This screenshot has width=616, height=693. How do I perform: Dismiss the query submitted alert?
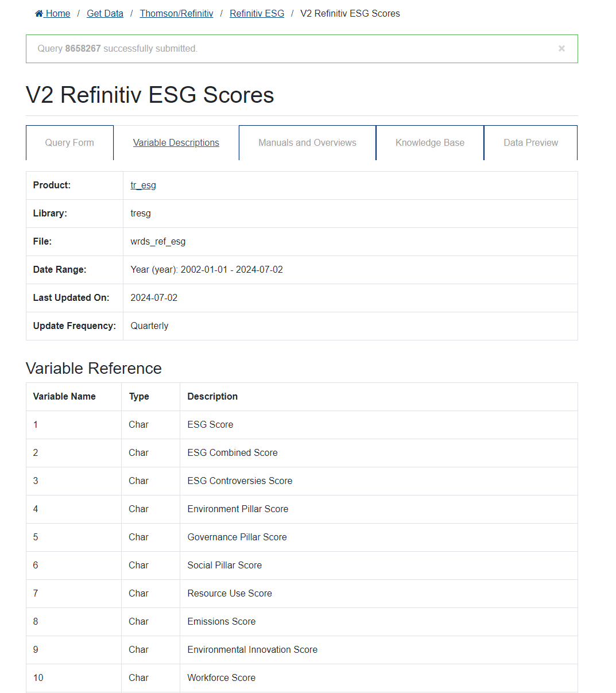(561, 49)
